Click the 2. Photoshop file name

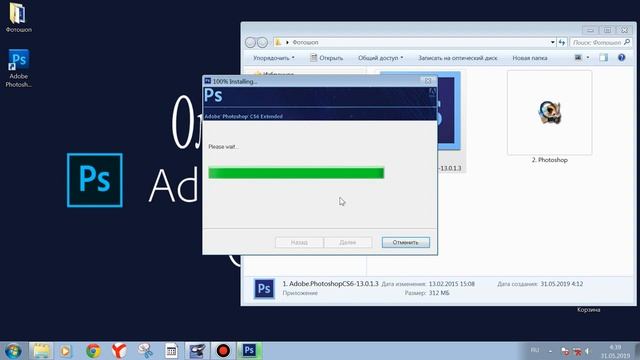[549, 160]
